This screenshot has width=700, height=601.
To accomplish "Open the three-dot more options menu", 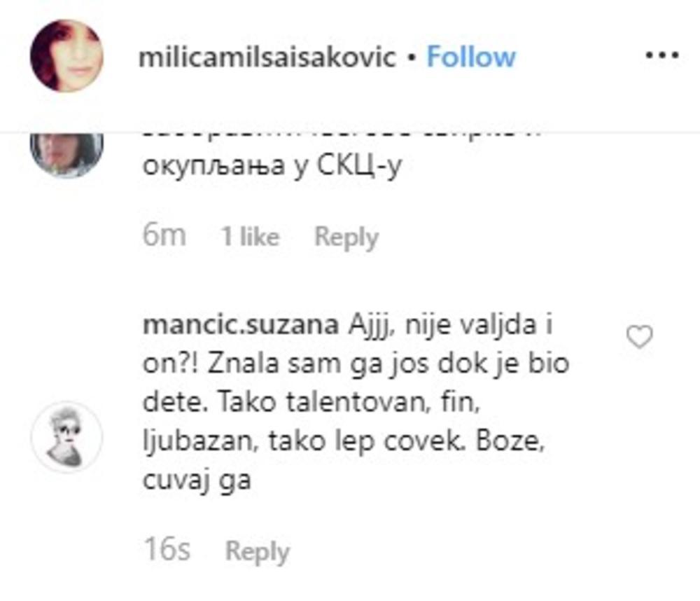I will 662,56.
